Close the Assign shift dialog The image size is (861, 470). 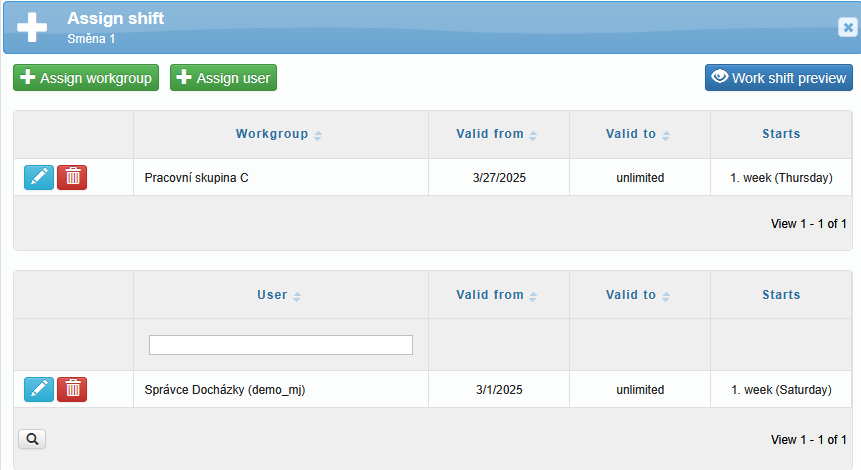(848, 27)
